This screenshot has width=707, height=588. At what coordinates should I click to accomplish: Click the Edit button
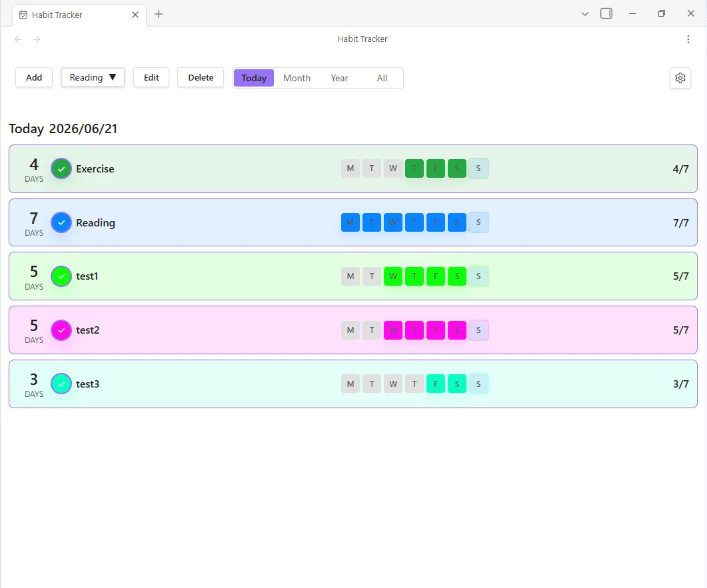click(151, 77)
